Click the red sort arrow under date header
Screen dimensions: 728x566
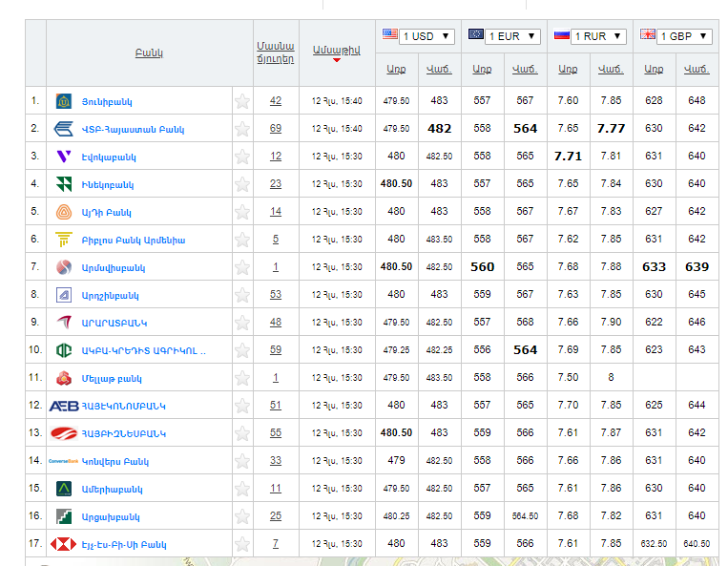coord(337,60)
